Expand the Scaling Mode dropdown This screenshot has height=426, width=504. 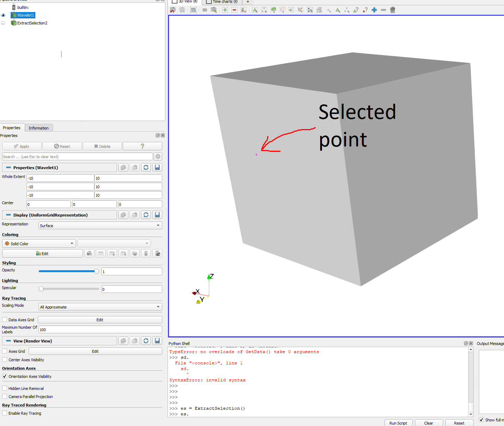100,307
